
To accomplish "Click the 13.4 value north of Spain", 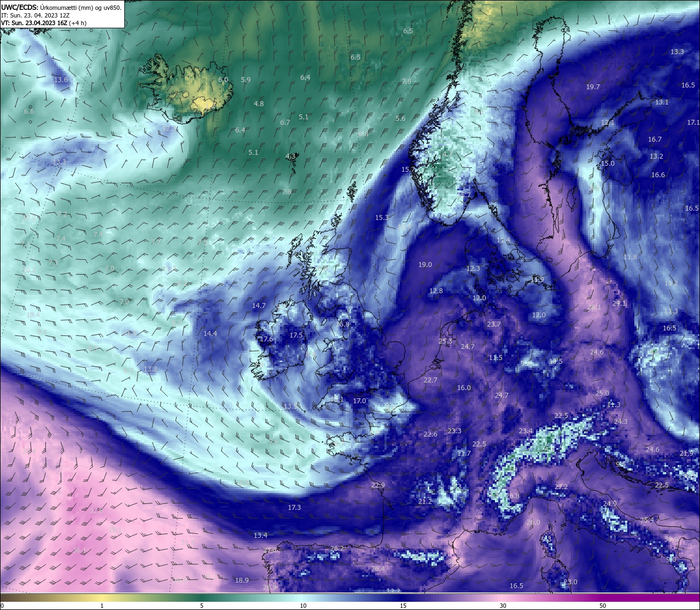I will tap(260, 536).
